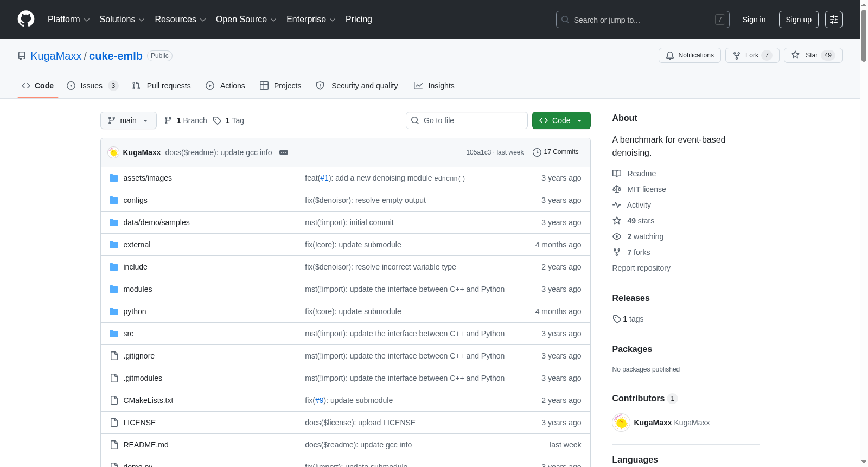Image resolution: width=868 pixels, height=467 pixels.
Task: Click the README.md file icon
Action: pos(114,445)
